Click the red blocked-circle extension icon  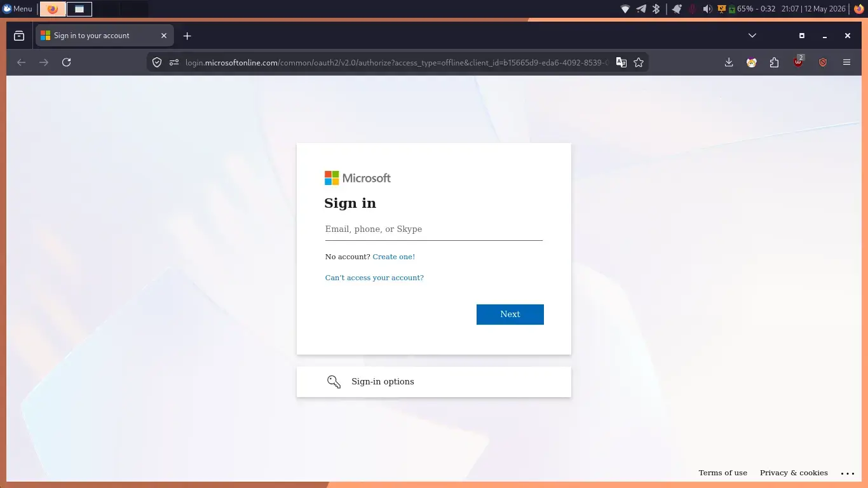[x=823, y=62]
